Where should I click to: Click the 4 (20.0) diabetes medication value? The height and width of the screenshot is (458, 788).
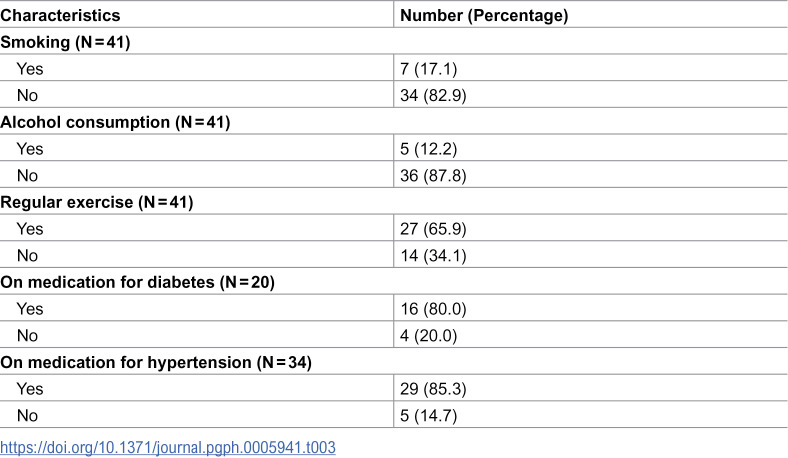429,335
